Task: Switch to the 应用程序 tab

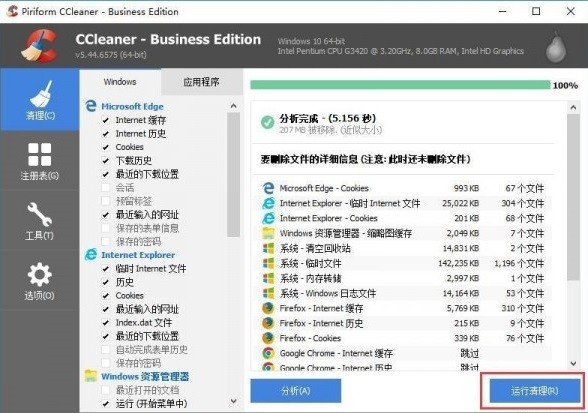Action: pos(201,82)
